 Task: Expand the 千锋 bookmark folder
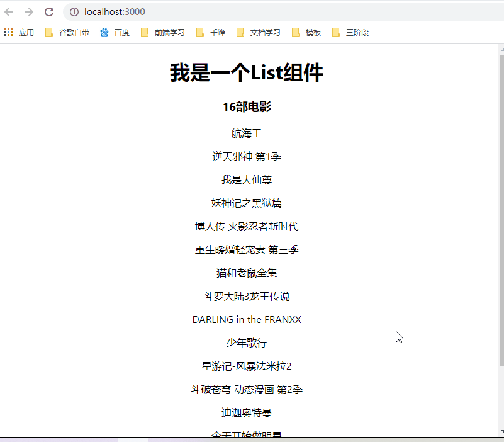[216, 32]
